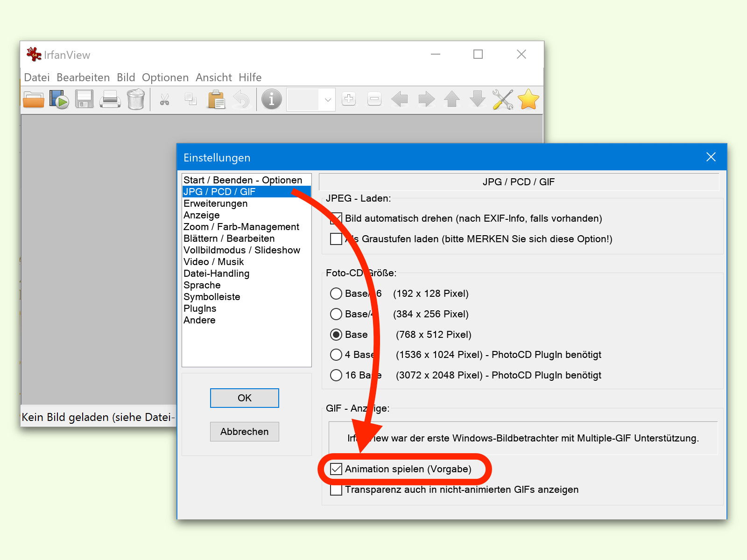The width and height of the screenshot is (747, 560).
Task: Click the Zoom out minus icon
Action: click(374, 99)
